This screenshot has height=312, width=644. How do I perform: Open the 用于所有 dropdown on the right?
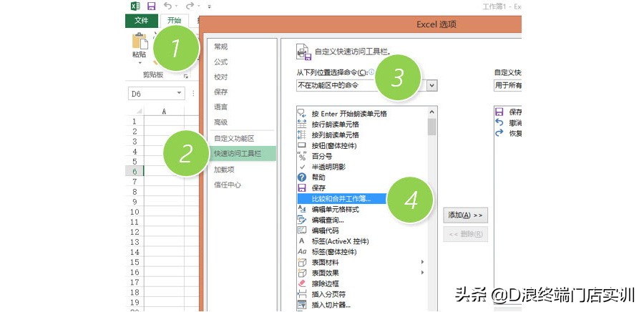pos(507,85)
